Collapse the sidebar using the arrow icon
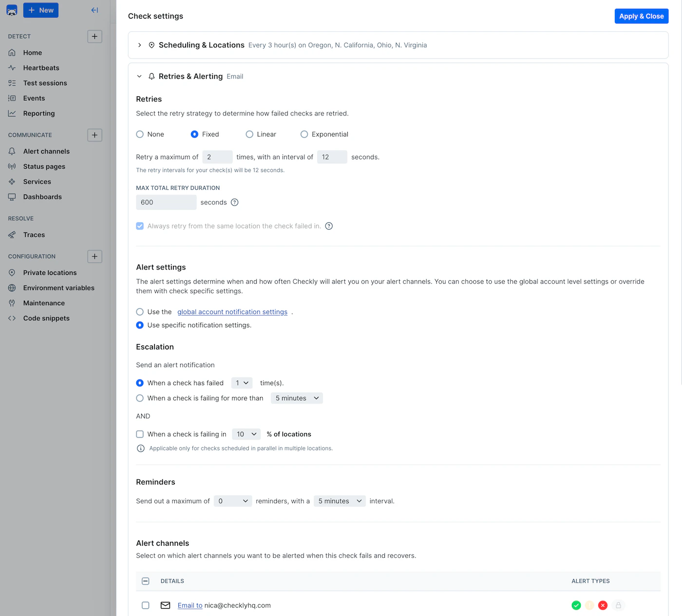The width and height of the screenshot is (682, 616). tap(95, 10)
